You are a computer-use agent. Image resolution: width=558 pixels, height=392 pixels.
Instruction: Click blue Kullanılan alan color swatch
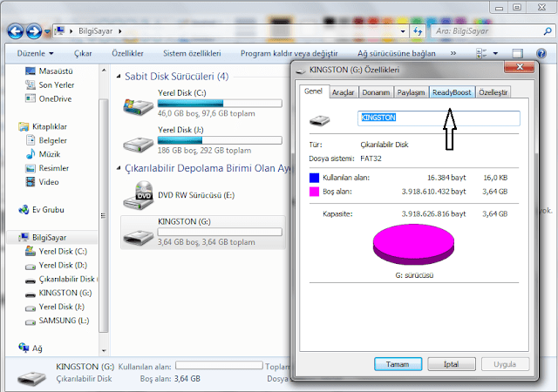pos(314,178)
